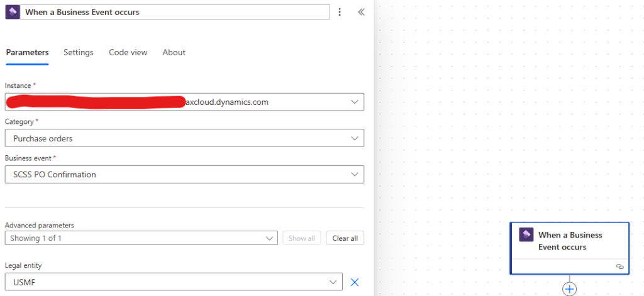The image size is (644, 296).
Task: Click the trigger card's purple connector icon
Action: tap(526, 235)
